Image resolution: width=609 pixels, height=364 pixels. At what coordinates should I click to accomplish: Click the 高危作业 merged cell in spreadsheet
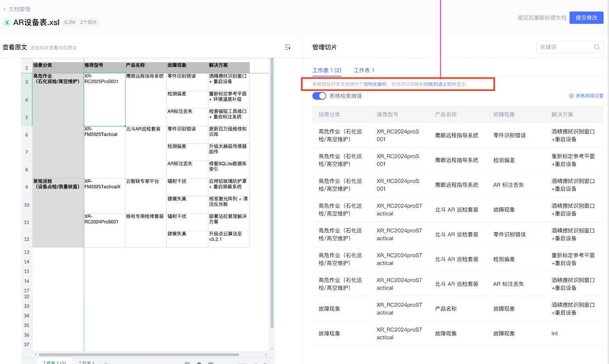58,126
